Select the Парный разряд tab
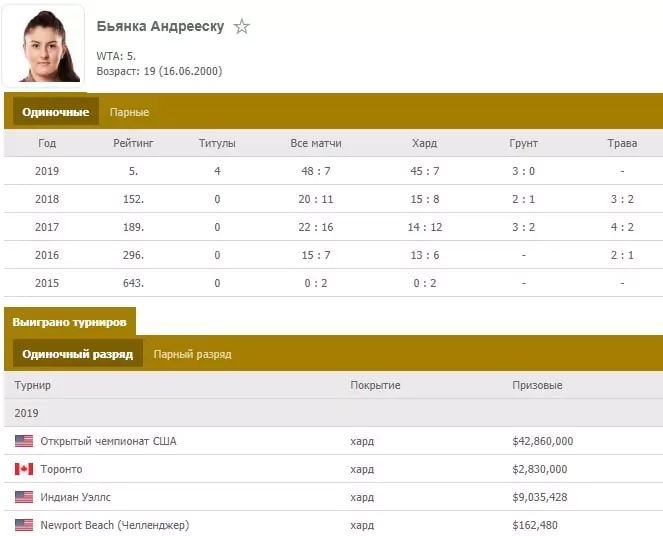The width and height of the screenshot is (663, 536). click(x=192, y=354)
